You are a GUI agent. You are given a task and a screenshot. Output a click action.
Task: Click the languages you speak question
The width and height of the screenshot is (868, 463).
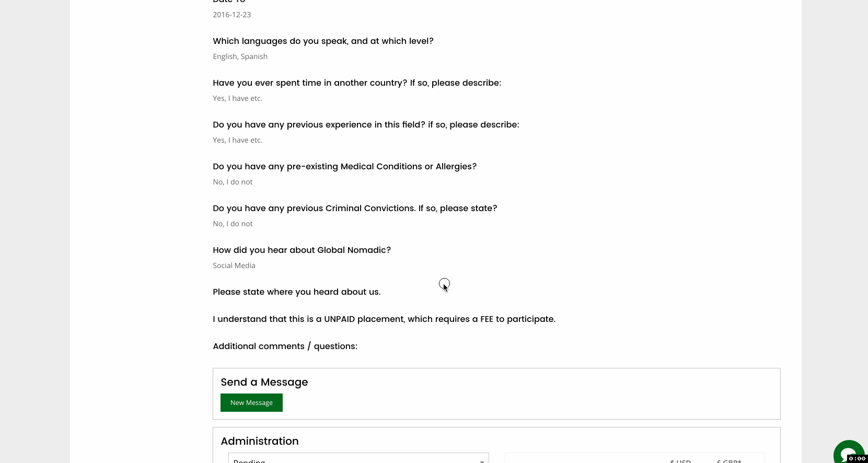pyautogui.click(x=323, y=41)
